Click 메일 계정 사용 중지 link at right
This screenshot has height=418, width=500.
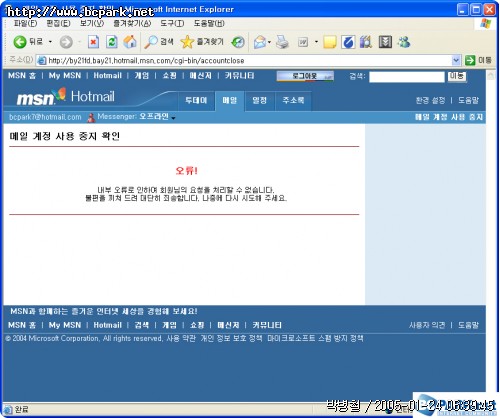(x=449, y=117)
